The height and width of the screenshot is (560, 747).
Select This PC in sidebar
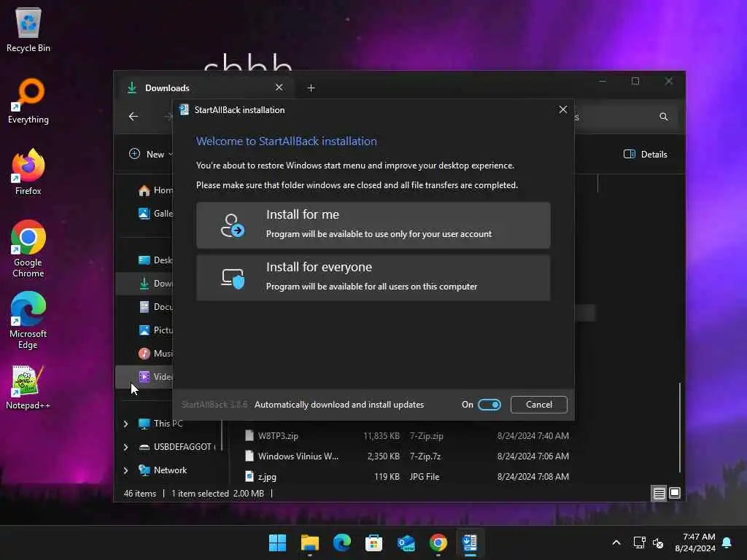pyautogui.click(x=160, y=424)
